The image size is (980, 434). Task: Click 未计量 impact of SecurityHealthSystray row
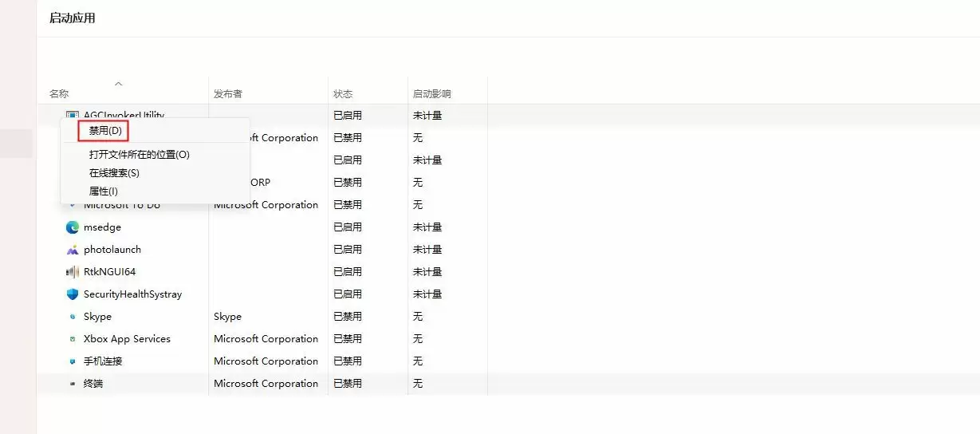[x=427, y=294]
